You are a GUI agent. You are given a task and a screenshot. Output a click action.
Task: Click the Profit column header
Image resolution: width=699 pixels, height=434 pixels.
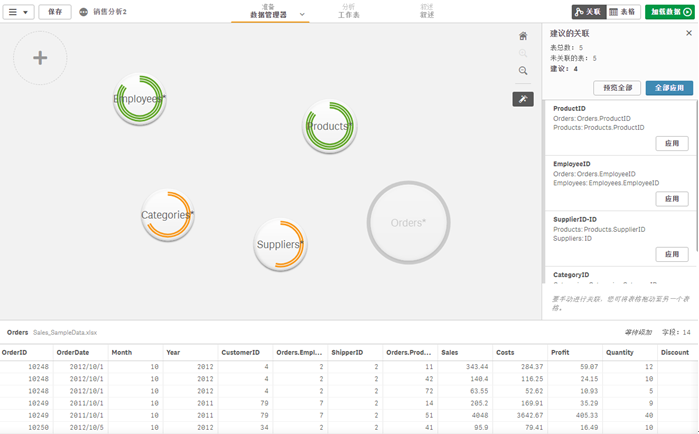575,352
